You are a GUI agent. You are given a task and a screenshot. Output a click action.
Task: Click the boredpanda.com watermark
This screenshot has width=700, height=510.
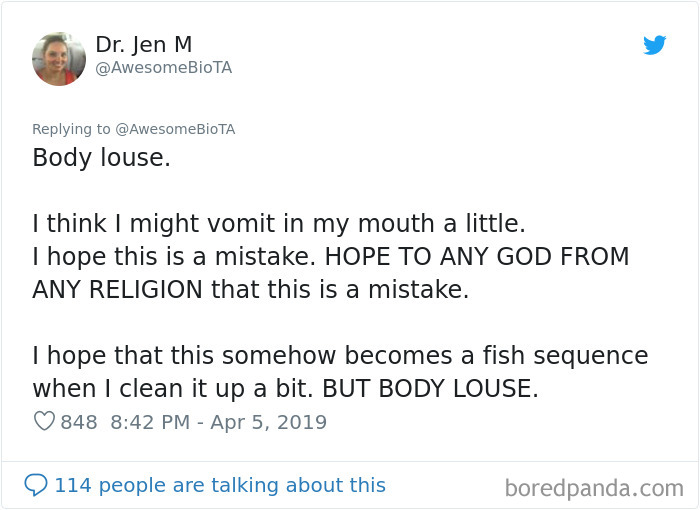click(x=594, y=488)
